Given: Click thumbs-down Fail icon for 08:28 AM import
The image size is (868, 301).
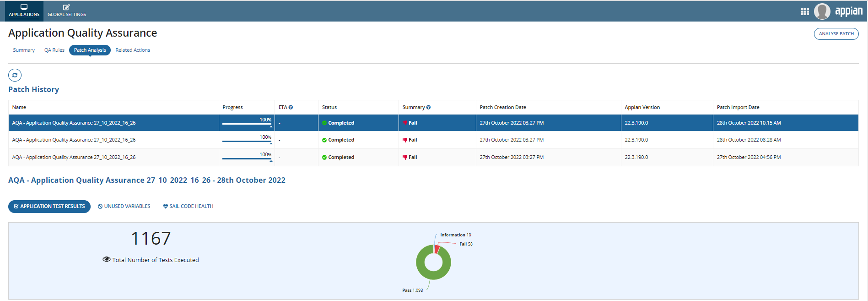Looking at the screenshot, I should pos(405,140).
